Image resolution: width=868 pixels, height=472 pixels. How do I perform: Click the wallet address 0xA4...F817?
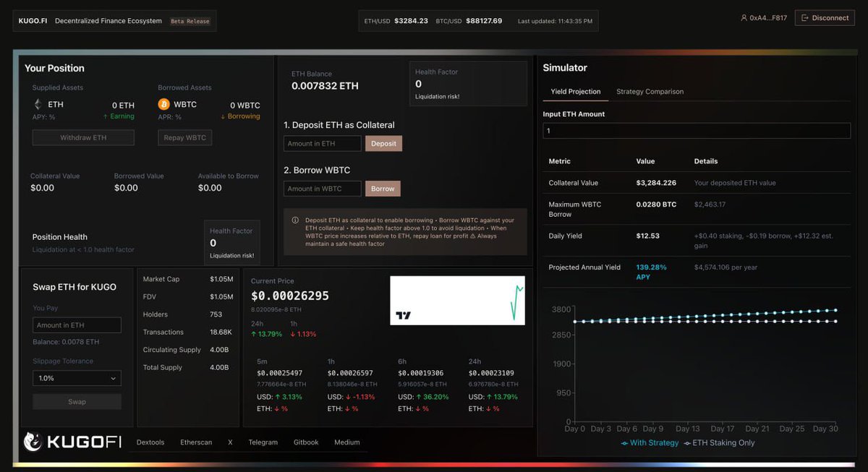point(768,18)
